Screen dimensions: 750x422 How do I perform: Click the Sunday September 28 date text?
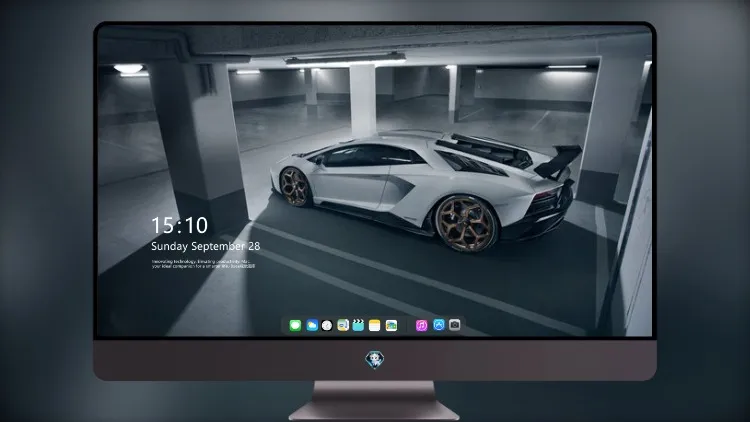pos(206,246)
